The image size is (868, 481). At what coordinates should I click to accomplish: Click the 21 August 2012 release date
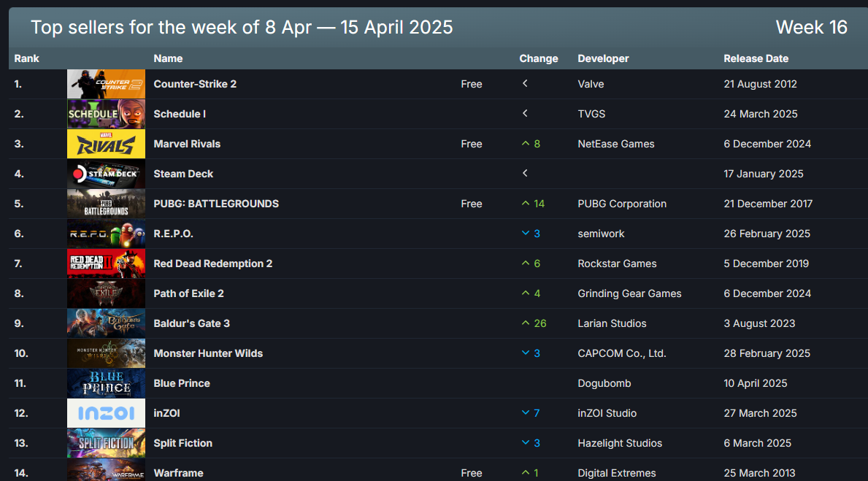[760, 84]
